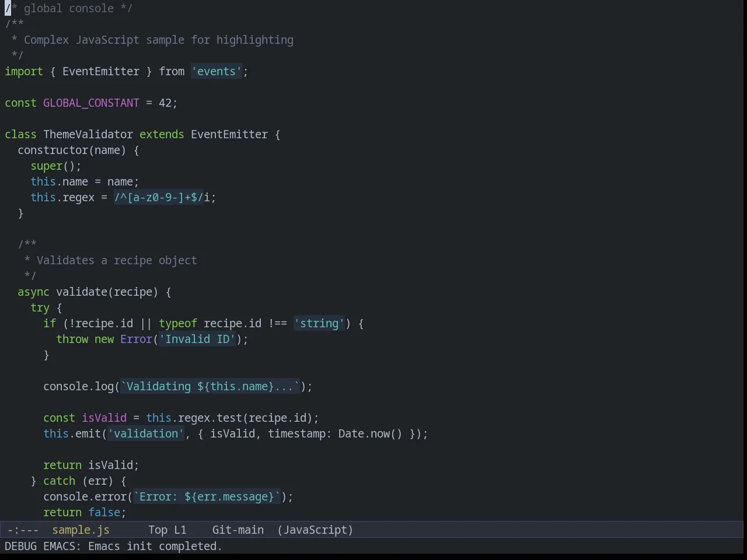Screen dimensions: 747x560
Task: Click the from keyword in import line
Action: click(x=172, y=71)
